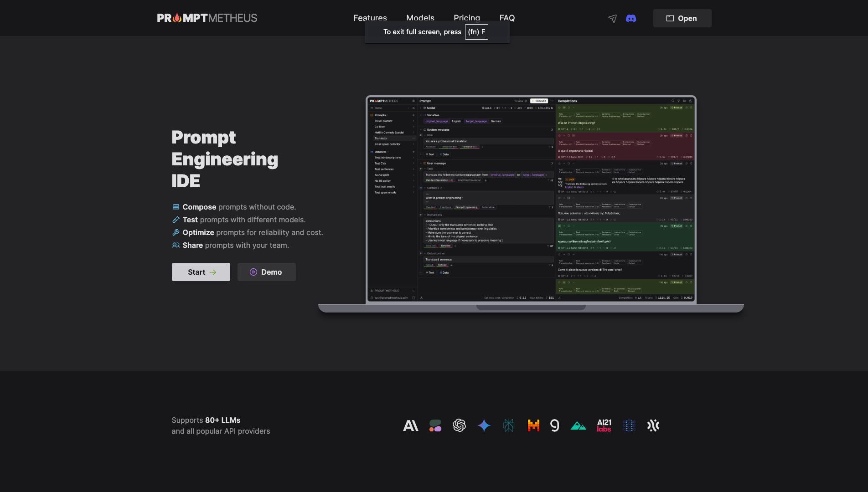
Task: Click the laptop IDE screenshot image
Action: (x=531, y=204)
